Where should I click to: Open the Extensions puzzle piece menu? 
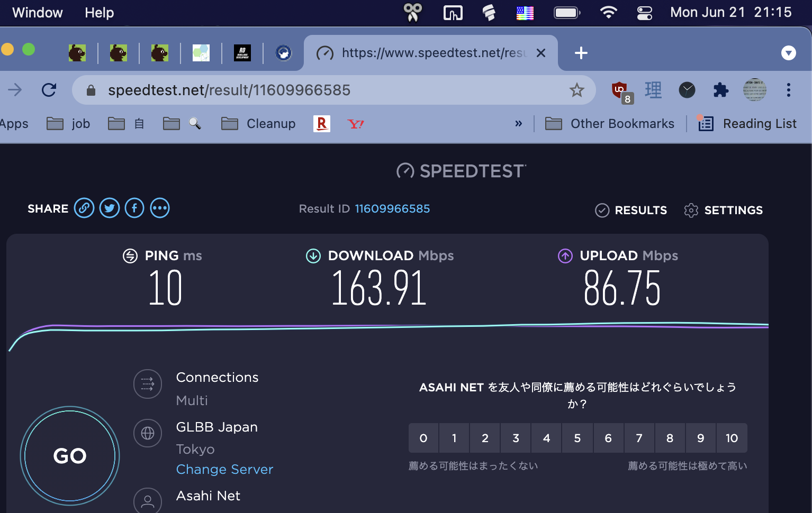coord(720,90)
